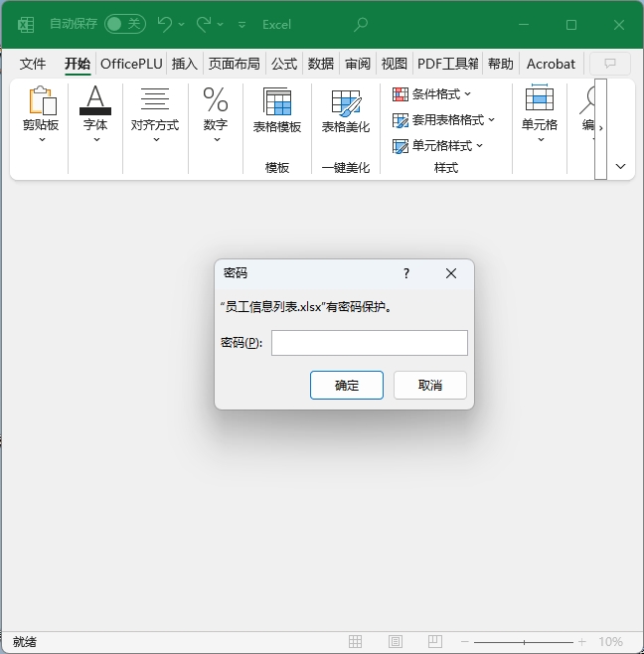Screen dimensions: 644x654
Task: Click the 表格美化 icon
Action: point(346,102)
